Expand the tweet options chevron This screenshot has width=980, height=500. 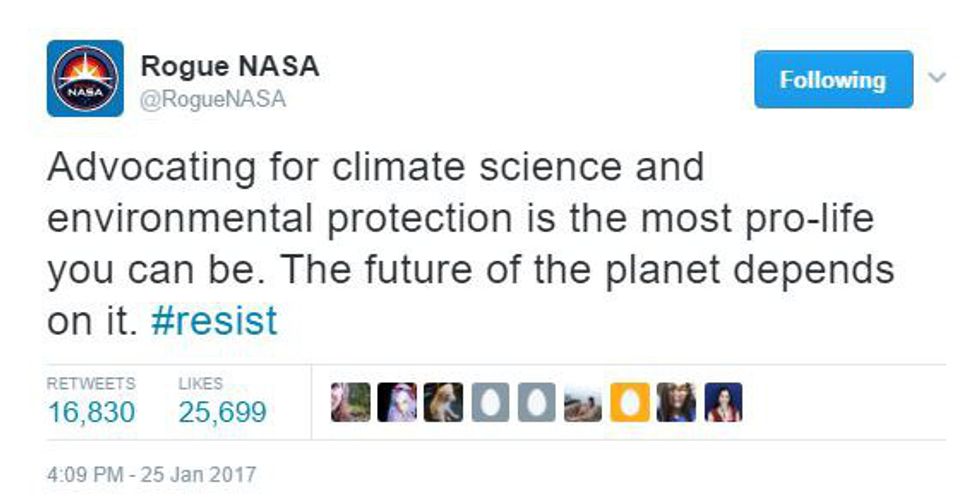[x=938, y=76]
